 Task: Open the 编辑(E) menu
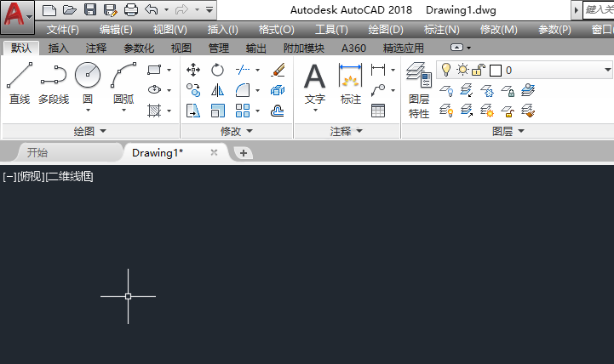click(x=116, y=29)
